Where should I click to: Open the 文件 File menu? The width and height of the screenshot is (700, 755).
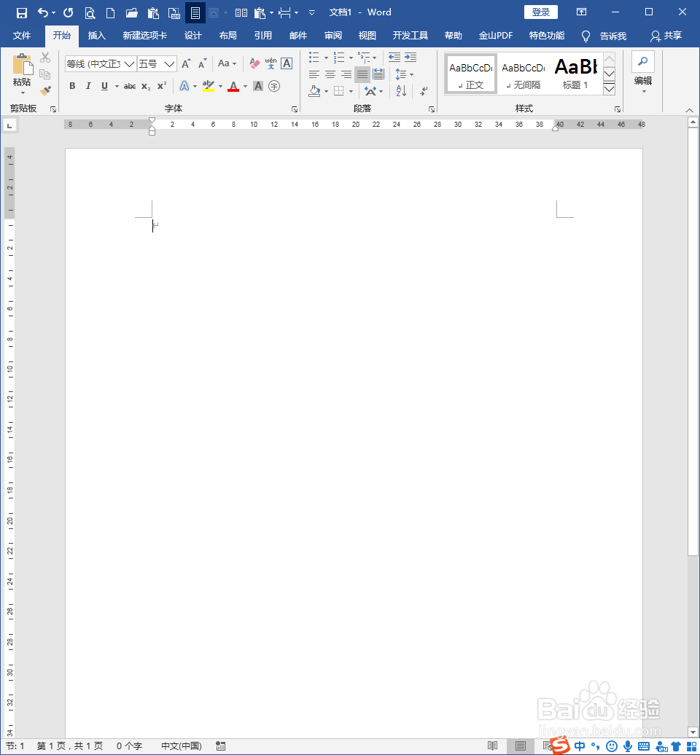22,36
